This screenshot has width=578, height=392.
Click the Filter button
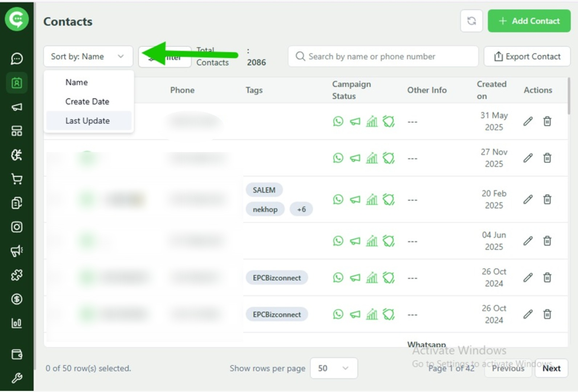click(x=165, y=57)
